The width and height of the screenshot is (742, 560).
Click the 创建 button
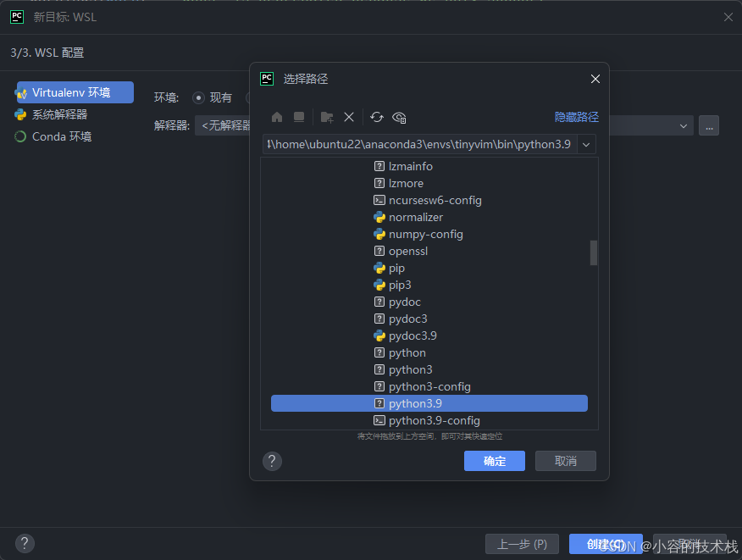tap(606, 544)
